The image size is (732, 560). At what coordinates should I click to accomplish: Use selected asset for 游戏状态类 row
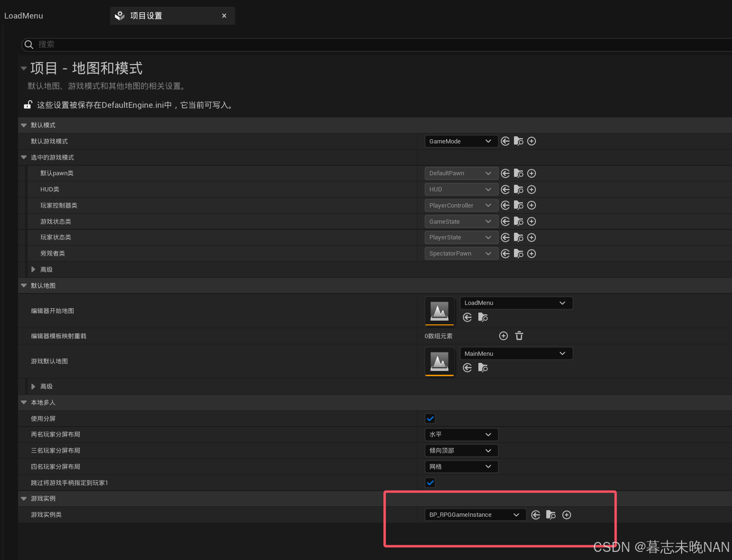(505, 221)
